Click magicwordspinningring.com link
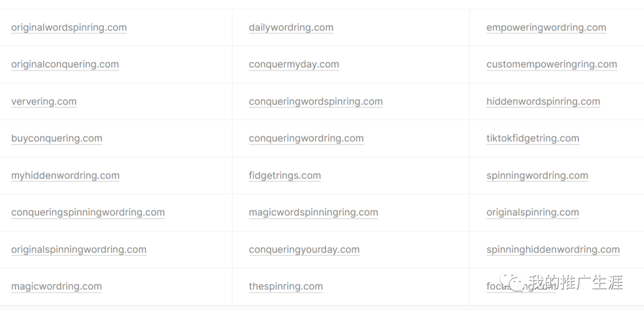 point(313,213)
